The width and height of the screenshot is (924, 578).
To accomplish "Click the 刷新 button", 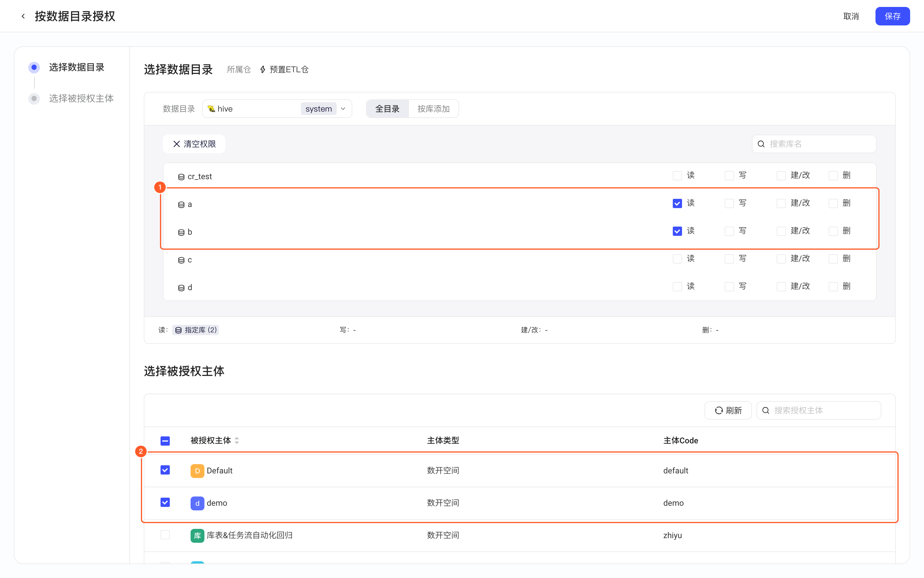I will (728, 410).
